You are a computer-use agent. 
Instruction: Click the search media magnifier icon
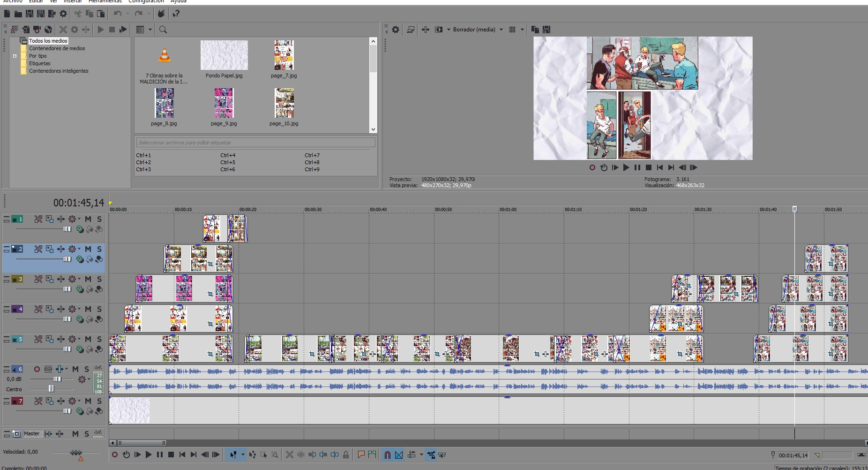point(163,30)
